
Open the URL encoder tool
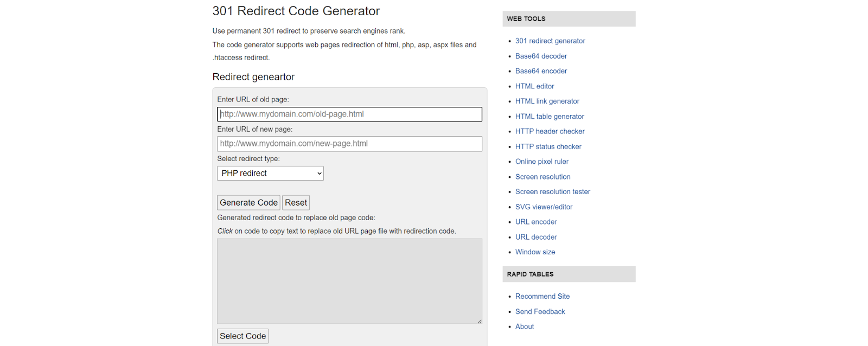536,222
